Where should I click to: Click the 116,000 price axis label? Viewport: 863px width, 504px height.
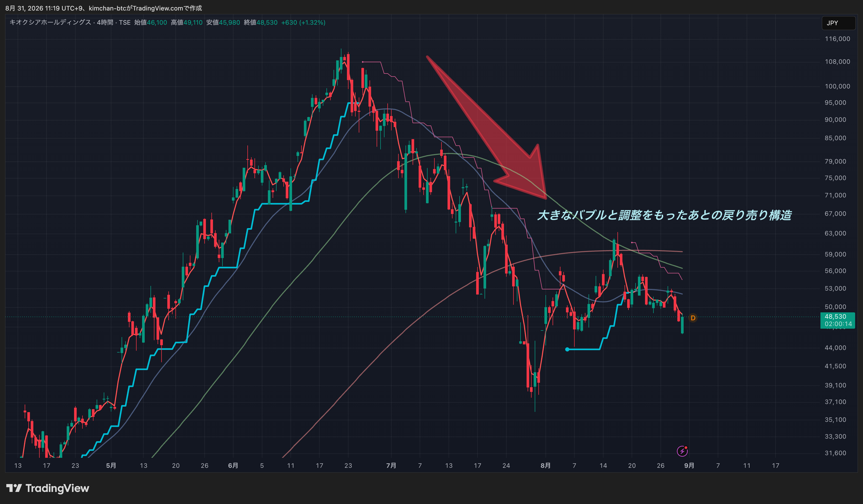tap(837, 39)
